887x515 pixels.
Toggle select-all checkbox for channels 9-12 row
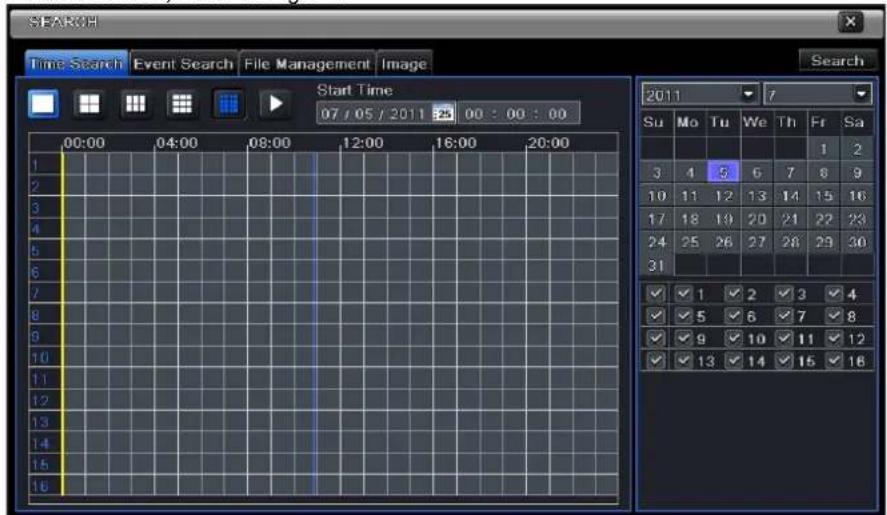(x=656, y=338)
